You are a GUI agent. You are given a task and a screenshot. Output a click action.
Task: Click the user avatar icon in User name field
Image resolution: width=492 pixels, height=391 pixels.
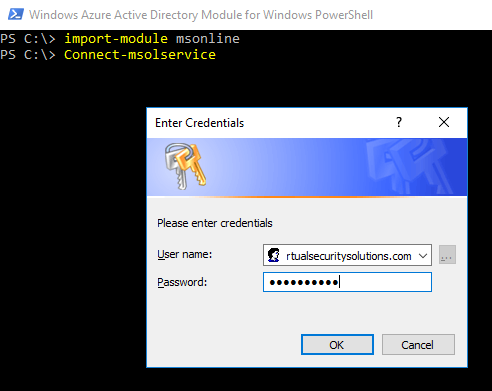(274, 255)
